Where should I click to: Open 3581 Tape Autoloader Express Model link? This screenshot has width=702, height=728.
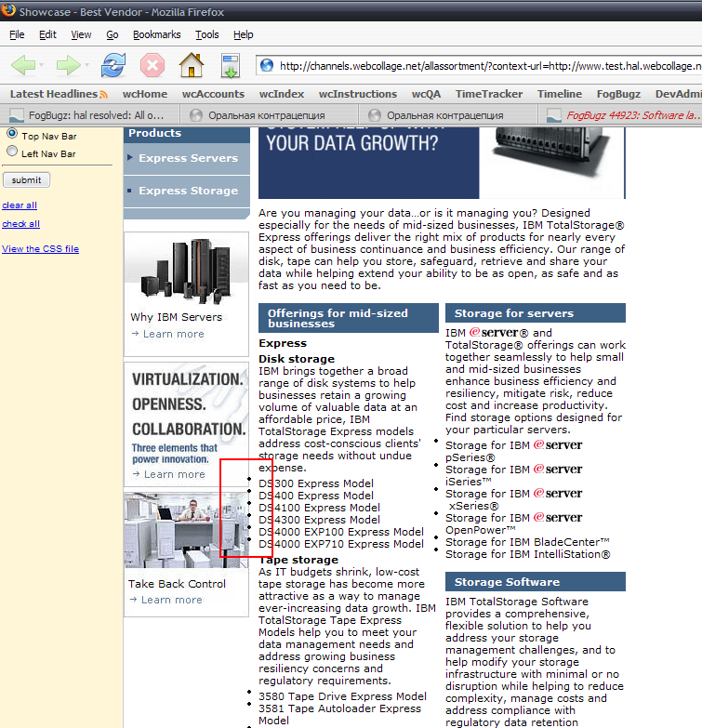(x=340, y=714)
